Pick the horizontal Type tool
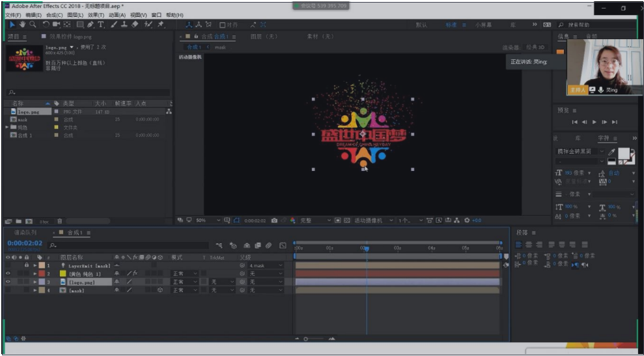The height and width of the screenshot is (356, 644). pos(100,25)
